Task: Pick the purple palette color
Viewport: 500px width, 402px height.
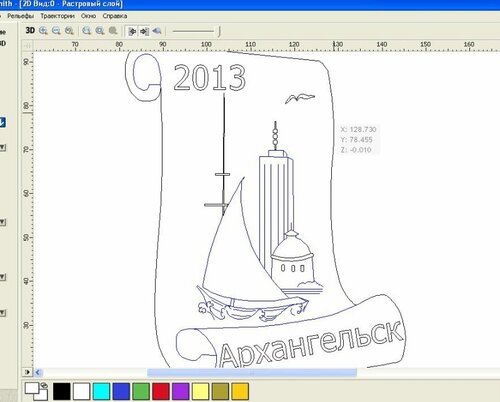Action: click(181, 391)
